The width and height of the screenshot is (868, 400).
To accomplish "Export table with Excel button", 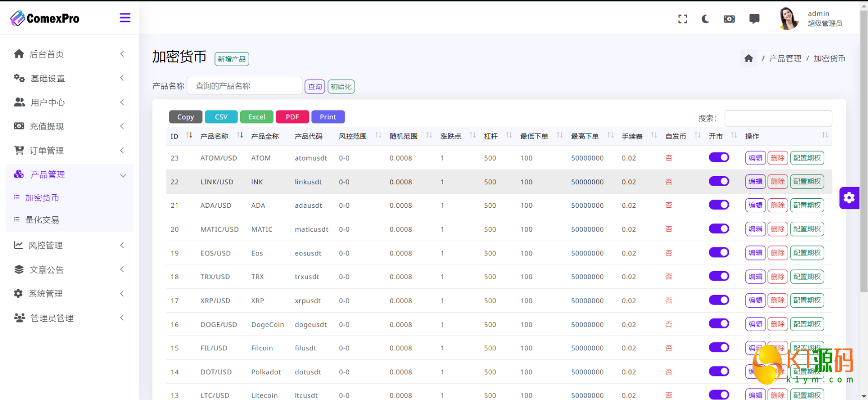I will pos(257,117).
